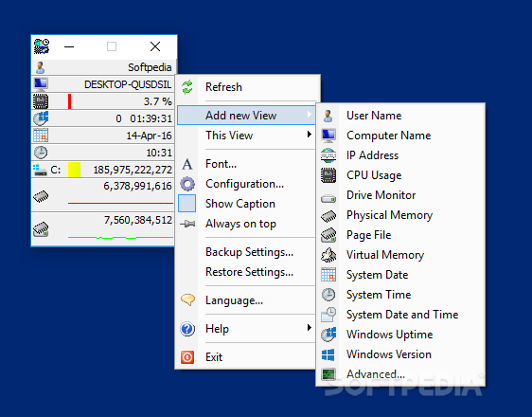Click the red Exit power icon
Viewport: 532px width, 417px height.
[x=187, y=357]
